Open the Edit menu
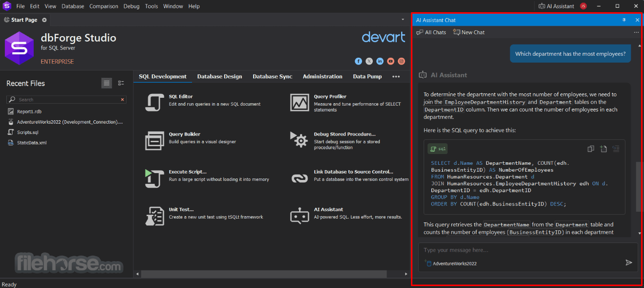 coord(35,6)
